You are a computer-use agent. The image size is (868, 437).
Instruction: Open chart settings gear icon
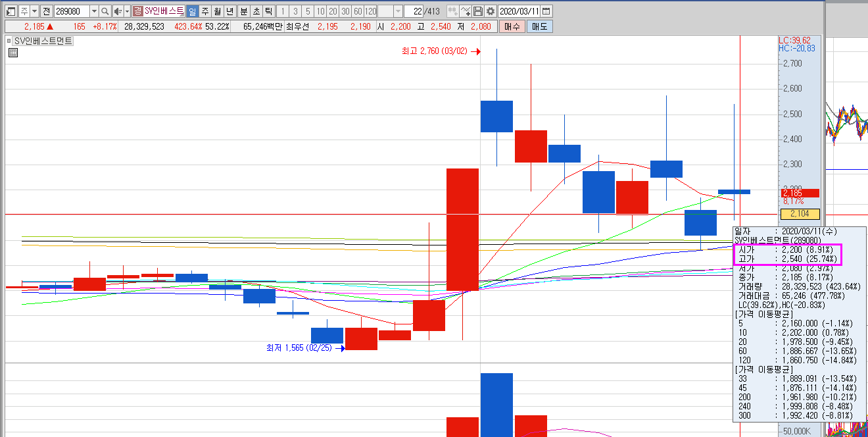point(490,11)
